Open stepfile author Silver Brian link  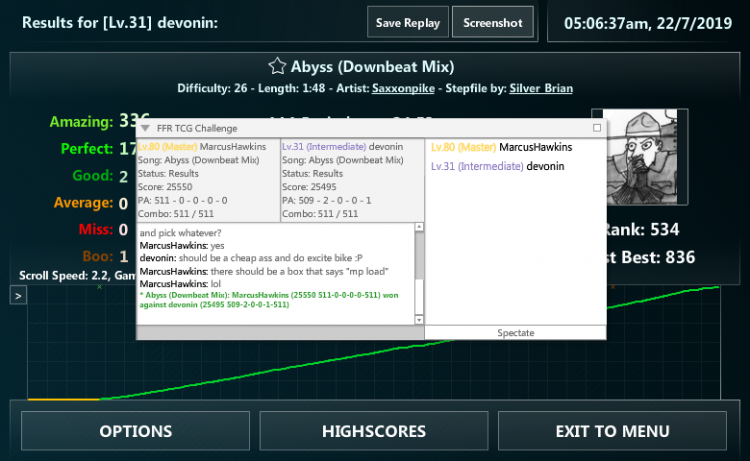(541, 88)
